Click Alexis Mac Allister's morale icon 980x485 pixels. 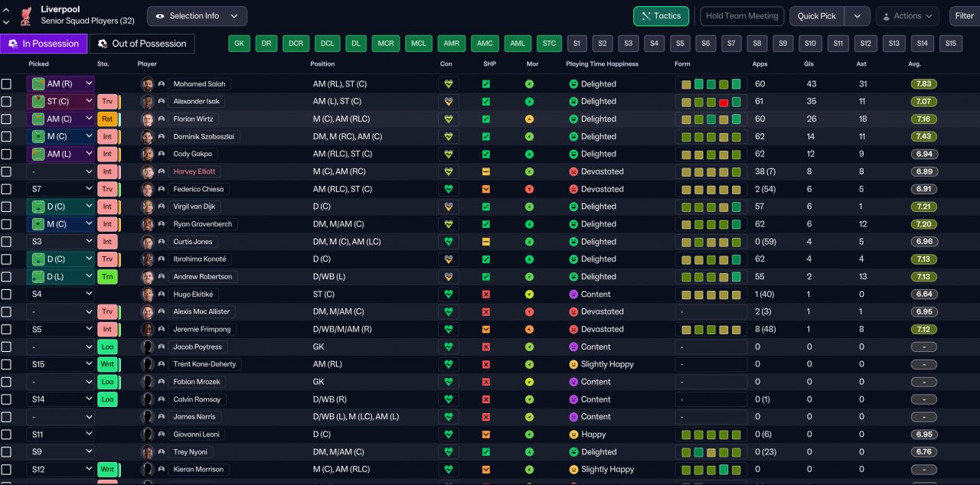[x=529, y=311]
